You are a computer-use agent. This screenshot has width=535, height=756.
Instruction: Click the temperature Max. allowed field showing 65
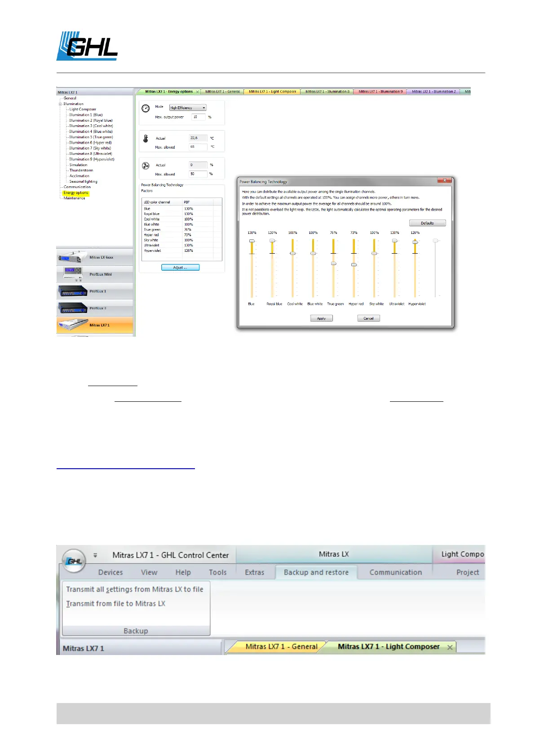click(198, 147)
